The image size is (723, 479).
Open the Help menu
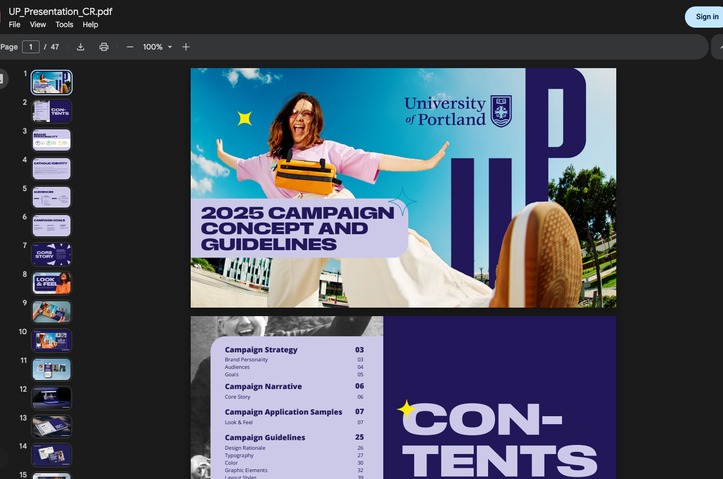(90, 24)
